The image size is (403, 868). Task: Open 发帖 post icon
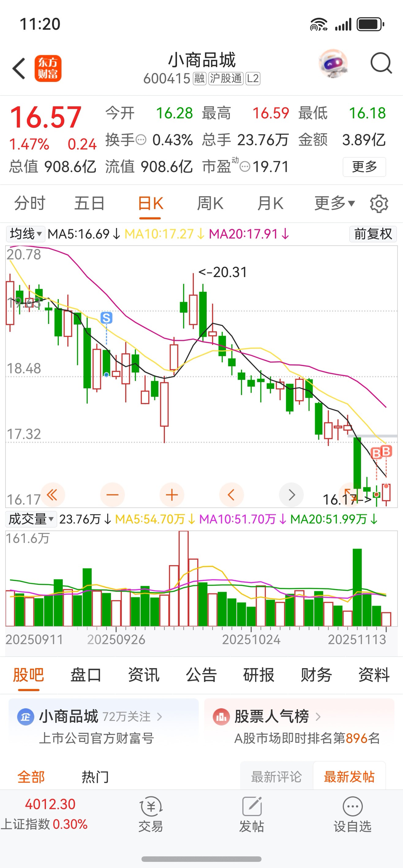pyautogui.click(x=252, y=814)
